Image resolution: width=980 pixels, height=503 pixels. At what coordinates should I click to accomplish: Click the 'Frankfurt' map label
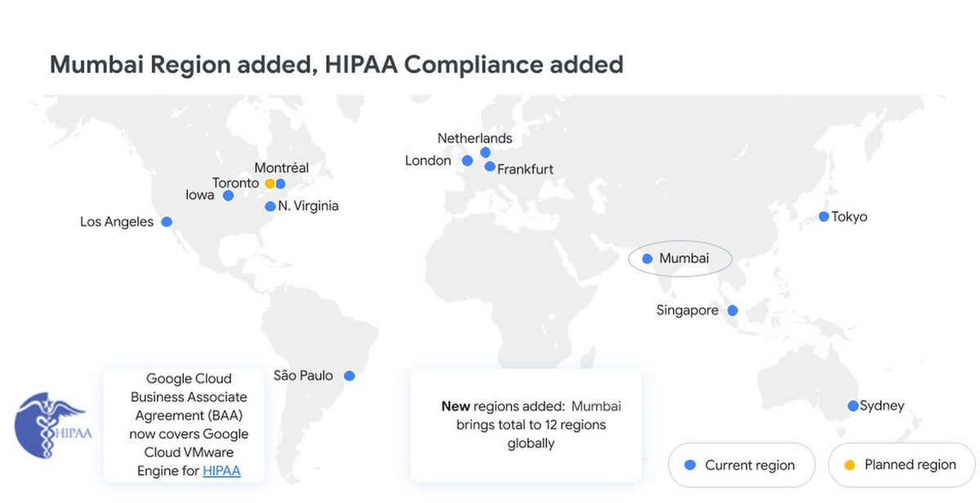click(525, 170)
